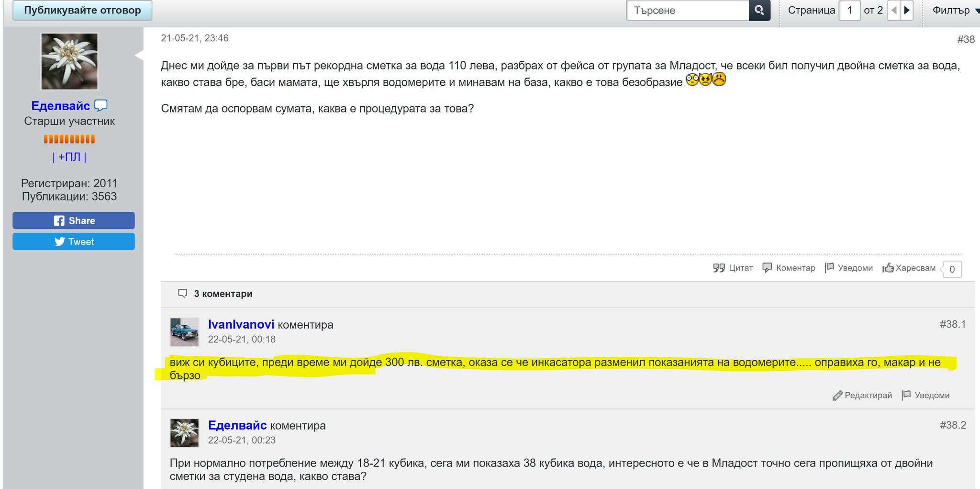This screenshot has height=489, width=980.
Task: Click the search magnifier button
Action: pos(759,10)
